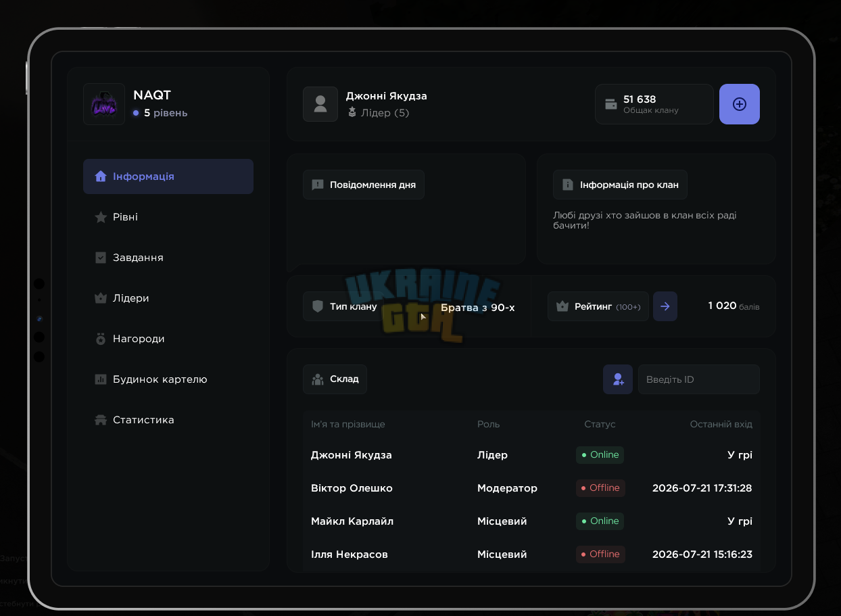Viewport: 841px width, 616px height.
Task: Click the chart icon beside Будинок картелю
Action: 101,379
